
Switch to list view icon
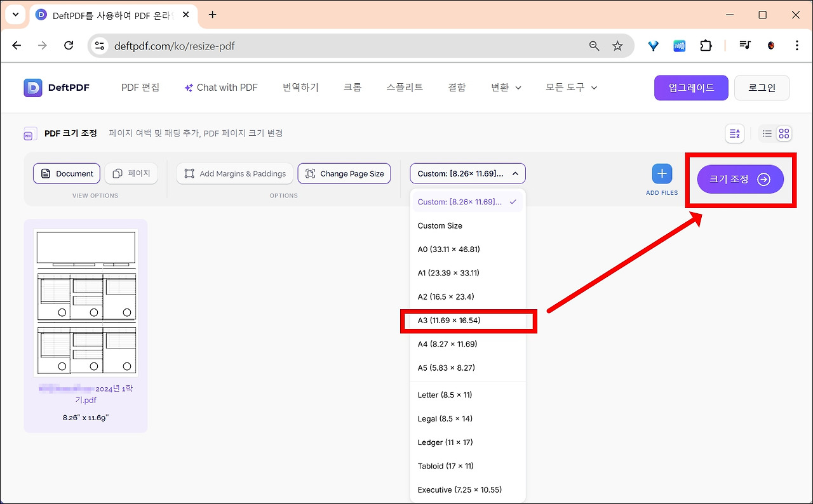coord(767,133)
